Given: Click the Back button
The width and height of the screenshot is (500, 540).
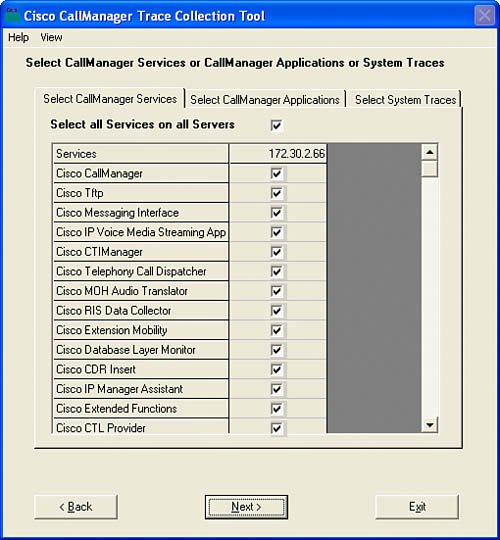Looking at the screenshot, I should point(76,507).
